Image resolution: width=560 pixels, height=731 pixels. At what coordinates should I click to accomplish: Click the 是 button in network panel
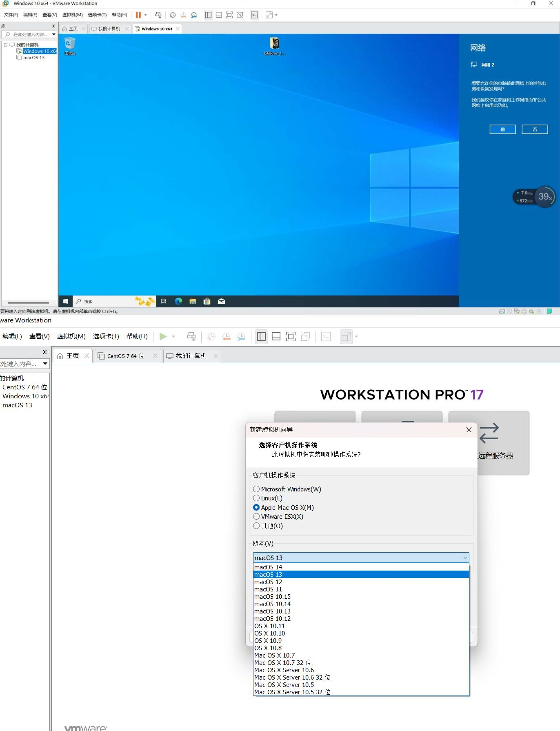pos(502,129)
